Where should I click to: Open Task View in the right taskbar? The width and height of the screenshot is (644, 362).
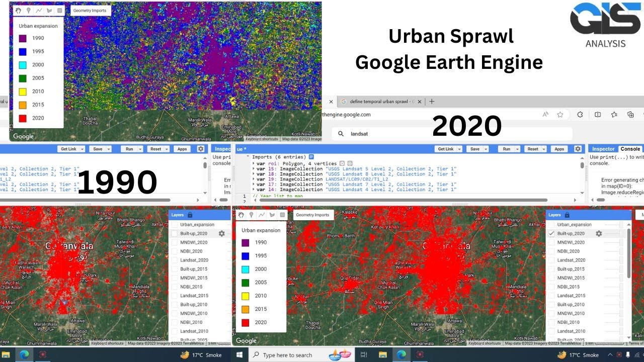(364, 354)
